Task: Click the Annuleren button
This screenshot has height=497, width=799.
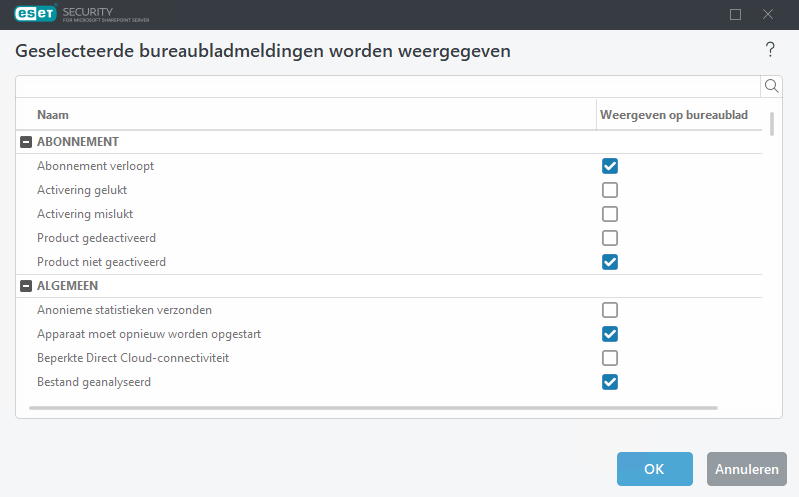Action: point(747,469)
